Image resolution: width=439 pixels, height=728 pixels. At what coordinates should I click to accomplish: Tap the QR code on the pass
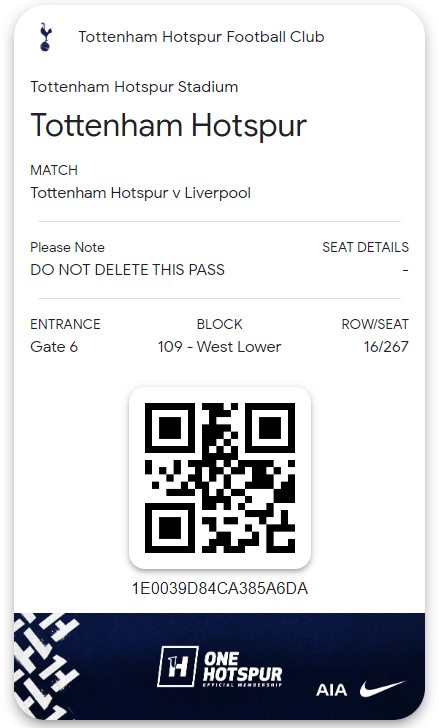[x=220, y=478]
